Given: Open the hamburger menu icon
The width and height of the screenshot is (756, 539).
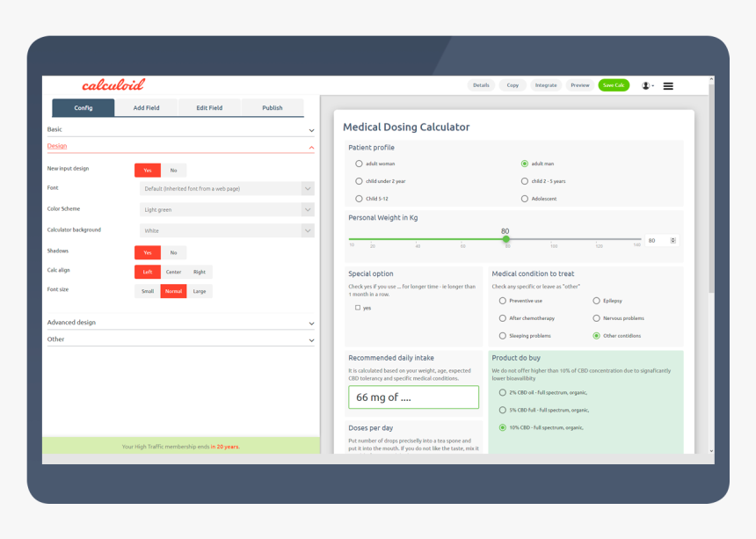Looking at the screenshot, I should coord(668,86).
